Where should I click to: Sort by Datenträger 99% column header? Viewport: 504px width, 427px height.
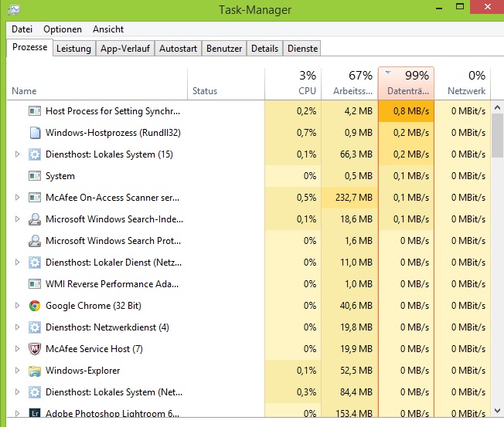pyautogui.click(x=407, y=84)
